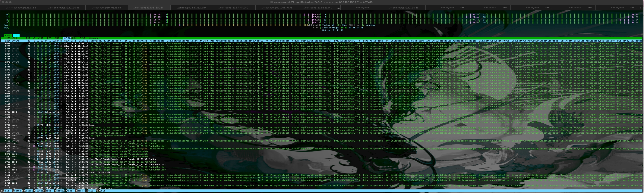Select the /sbin/init noibrs process row

tap(322, 188)
